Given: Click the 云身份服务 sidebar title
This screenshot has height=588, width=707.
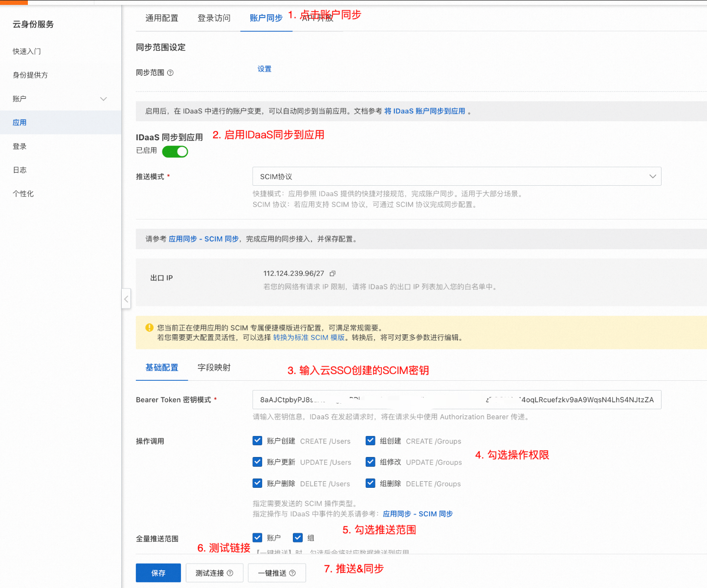Looking at the screenshot, I should [33, 24].
